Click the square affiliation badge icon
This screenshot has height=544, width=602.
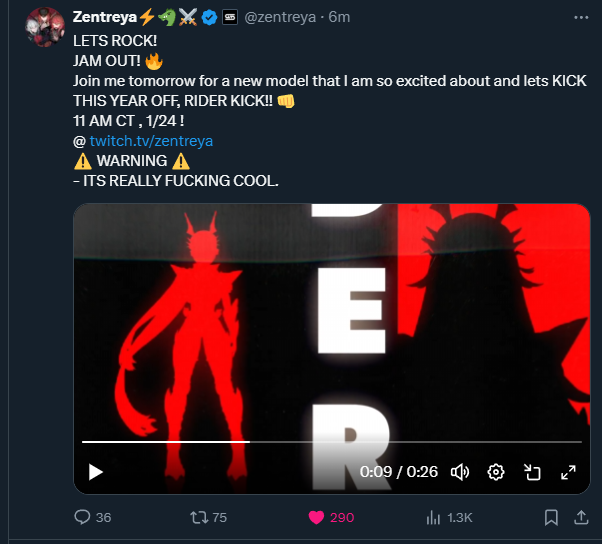click(230, 17)
